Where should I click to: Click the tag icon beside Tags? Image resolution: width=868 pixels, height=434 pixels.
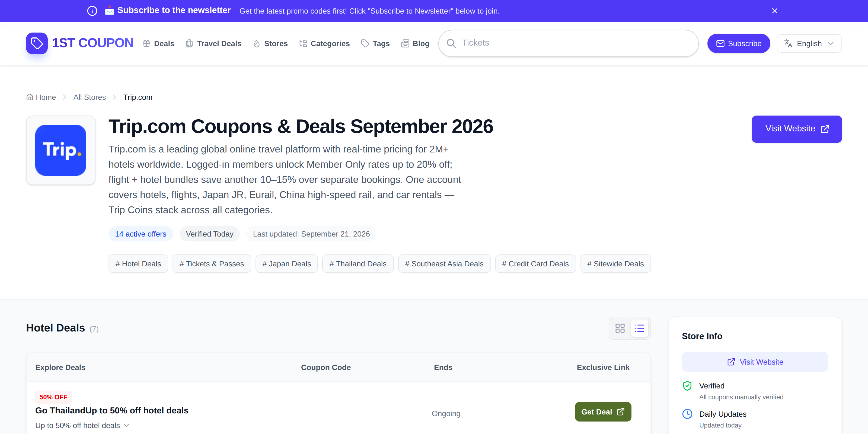coord(365,43)
